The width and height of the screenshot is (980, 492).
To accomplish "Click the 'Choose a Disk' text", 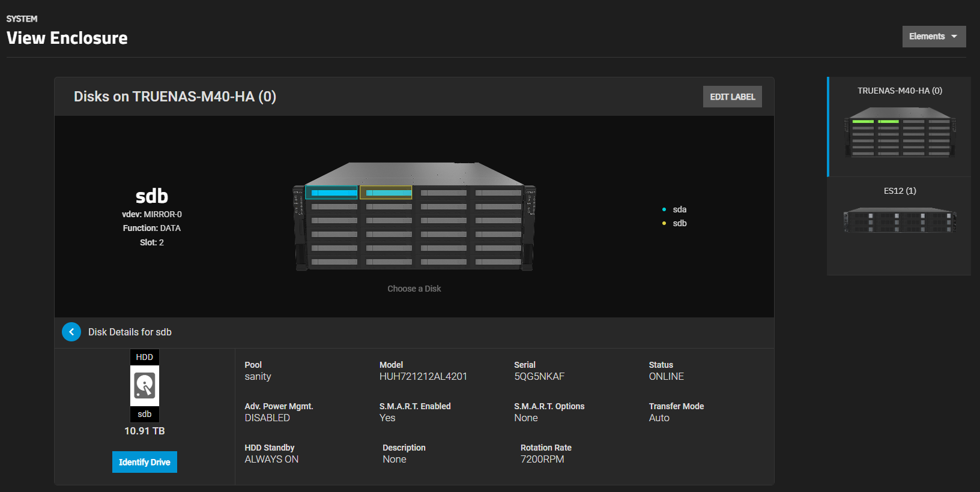I will coord(414,289).
